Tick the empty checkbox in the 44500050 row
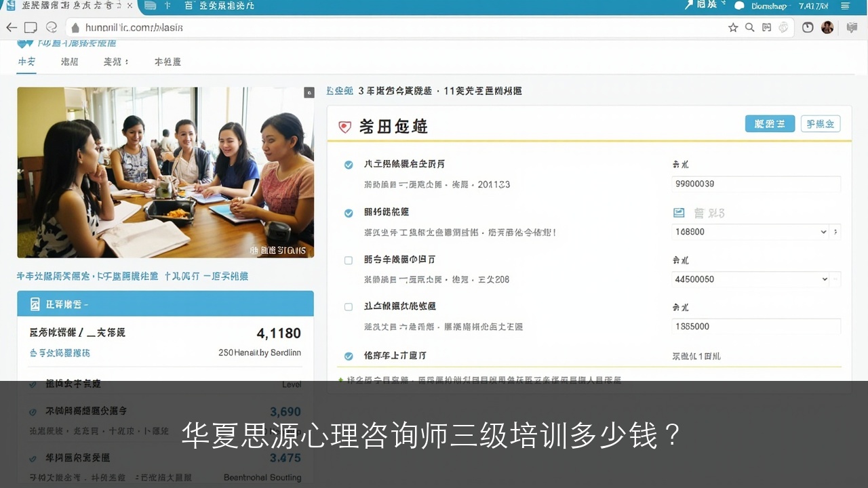Screen dimensions: 868x488 point(349,260)
